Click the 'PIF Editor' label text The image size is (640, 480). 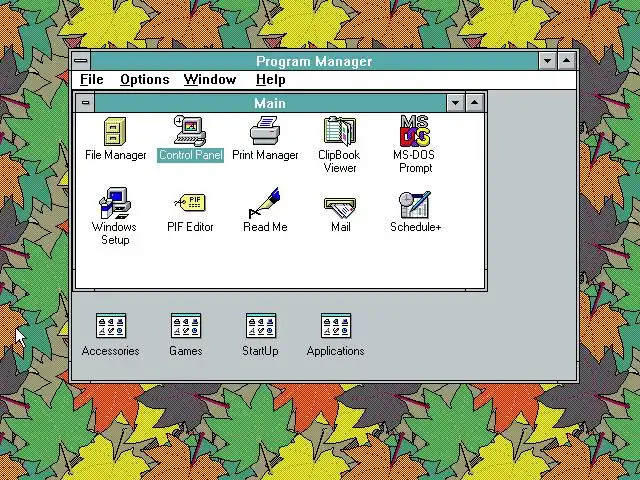tap(190, 227)
